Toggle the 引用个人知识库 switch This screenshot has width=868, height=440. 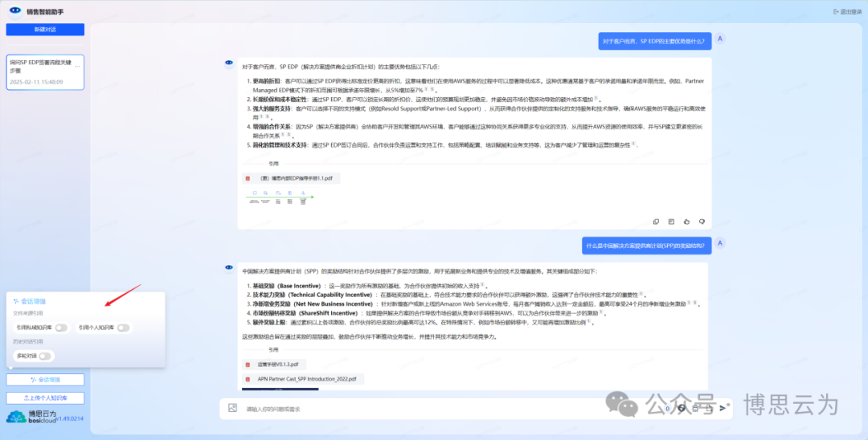[x=123, y=328]
